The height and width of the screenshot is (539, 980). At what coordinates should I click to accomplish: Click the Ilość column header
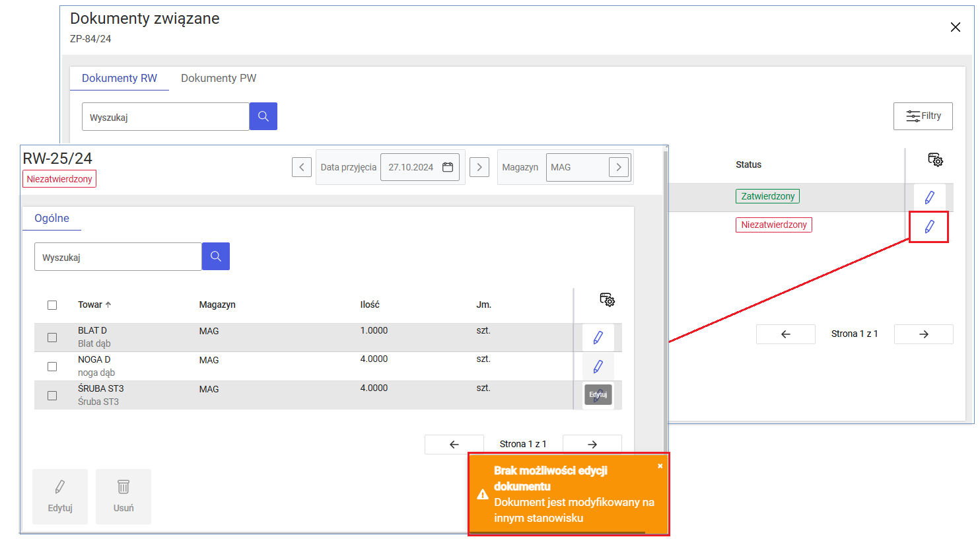[370, 305]
